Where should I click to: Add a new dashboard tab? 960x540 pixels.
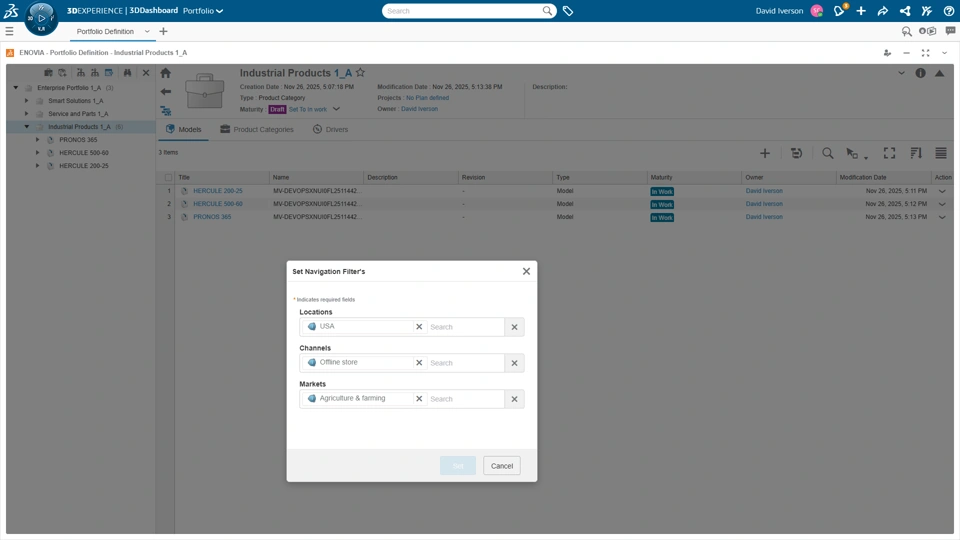click(163, 31)
